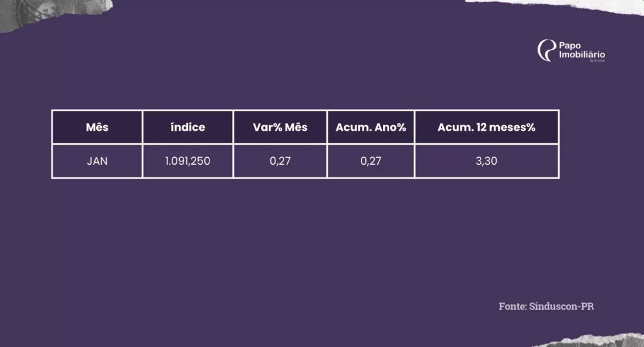Click the torn paper edge bottom-right
The width and height of the screenshot is (644, 347).
[591, 341]
